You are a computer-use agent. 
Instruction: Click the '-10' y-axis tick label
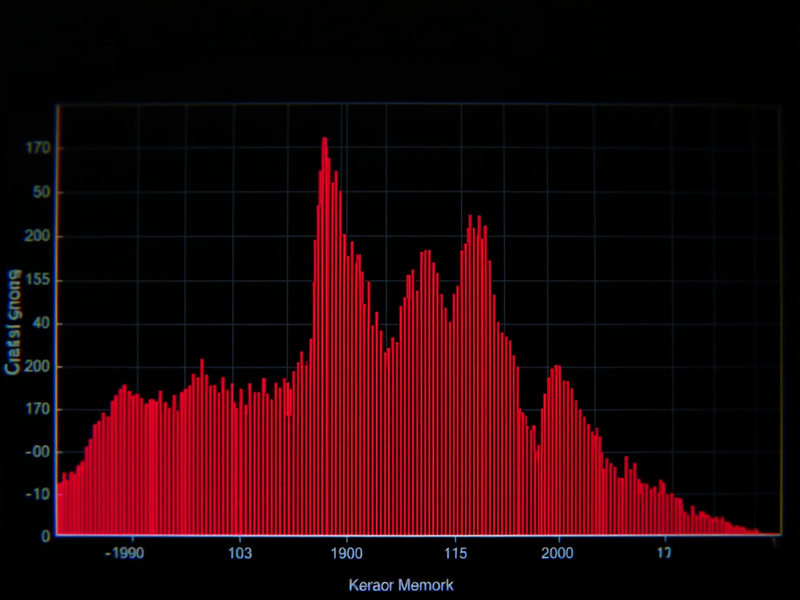[38, 494]
